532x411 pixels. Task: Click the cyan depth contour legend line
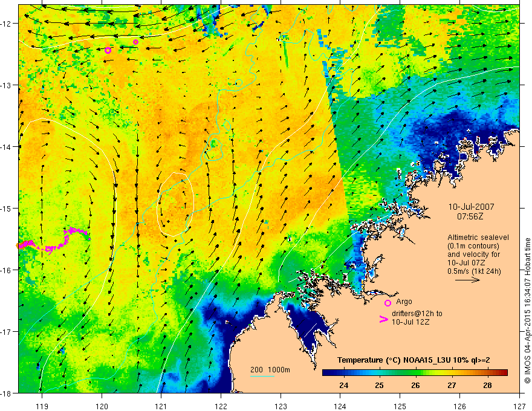click(x=262, y=376)
